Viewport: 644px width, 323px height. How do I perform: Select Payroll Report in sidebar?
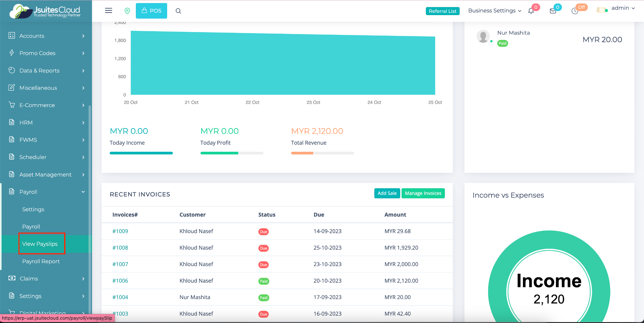tap(41, 261)
